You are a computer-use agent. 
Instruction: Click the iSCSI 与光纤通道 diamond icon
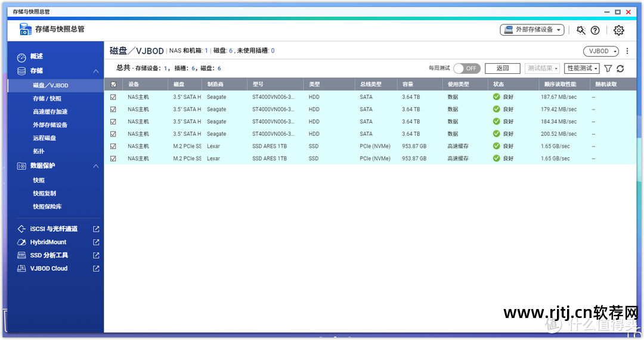(x=21, y=229)
